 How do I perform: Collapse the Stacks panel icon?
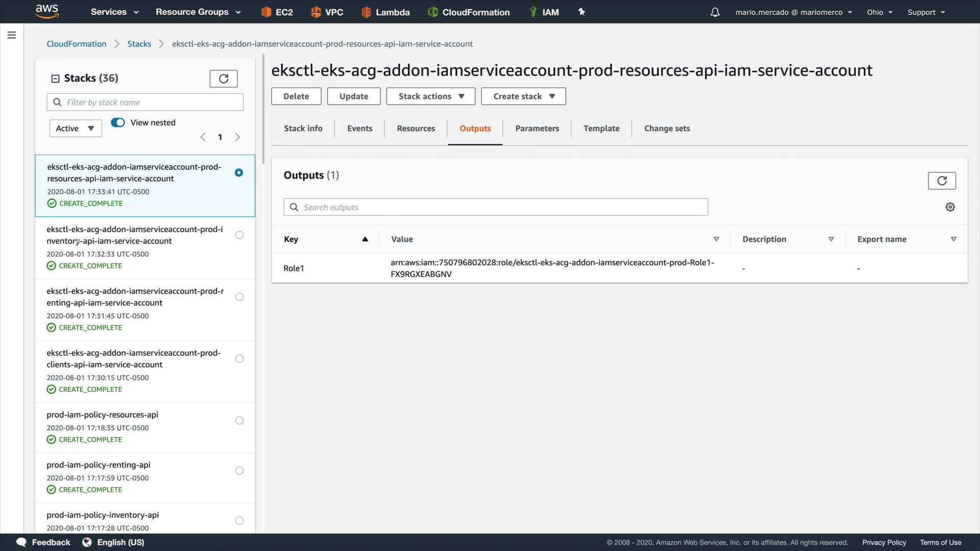pos(55,79)
